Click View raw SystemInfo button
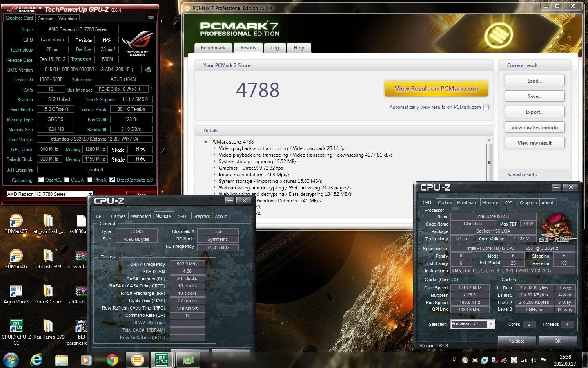This screenshot has height=368, width=588. 535,127
